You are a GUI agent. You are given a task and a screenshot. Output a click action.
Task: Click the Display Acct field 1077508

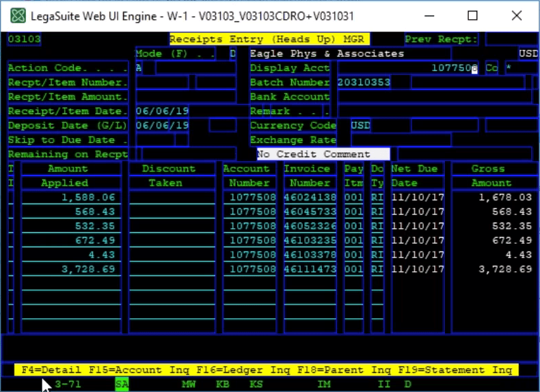408,68
